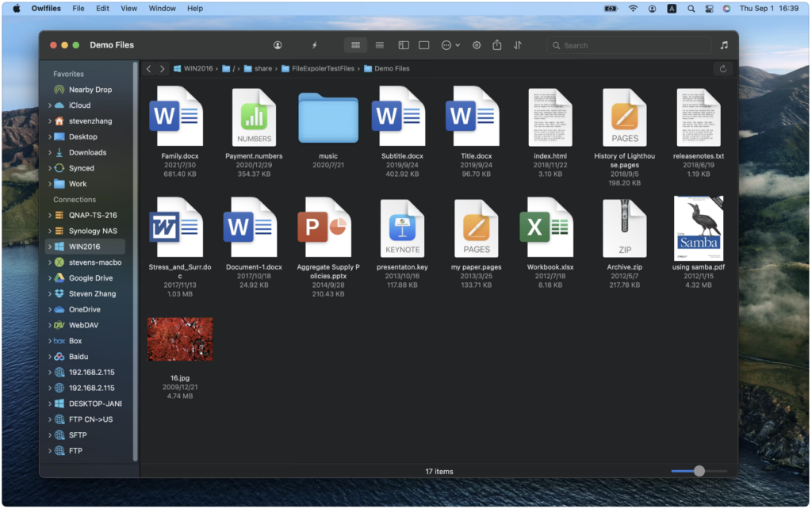Select the 16.jpg image thumbnail

180,339
